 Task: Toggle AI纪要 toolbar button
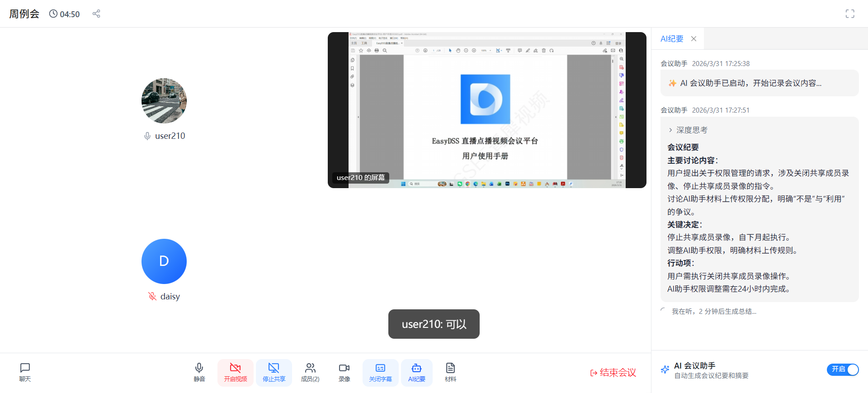coord(417,373)
